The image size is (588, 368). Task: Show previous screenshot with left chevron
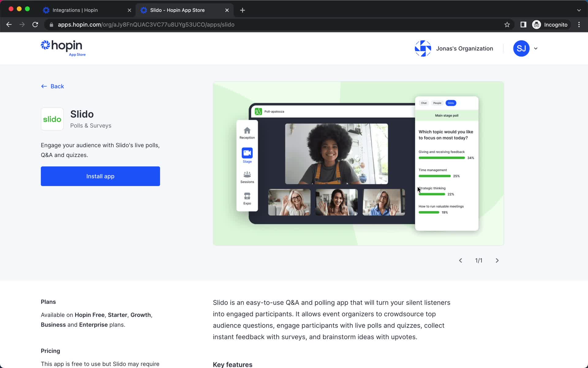click(x=460, y=260)
